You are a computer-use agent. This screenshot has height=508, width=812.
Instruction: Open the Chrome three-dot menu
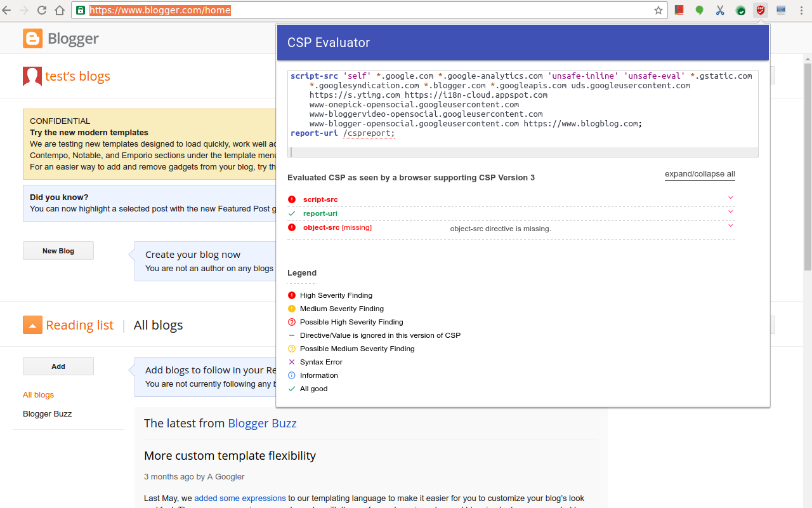pyautogui.click(x=802, y=10)
